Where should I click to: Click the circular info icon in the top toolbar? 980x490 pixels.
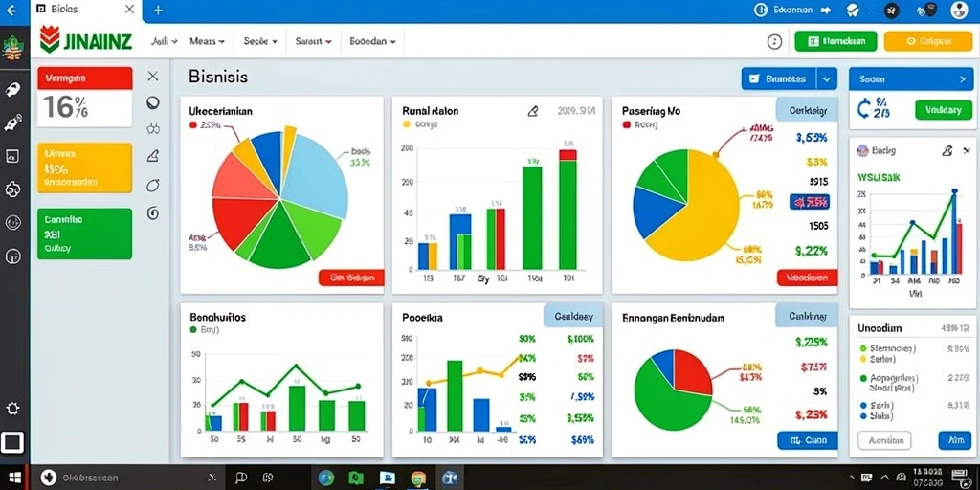pos(774,42)
